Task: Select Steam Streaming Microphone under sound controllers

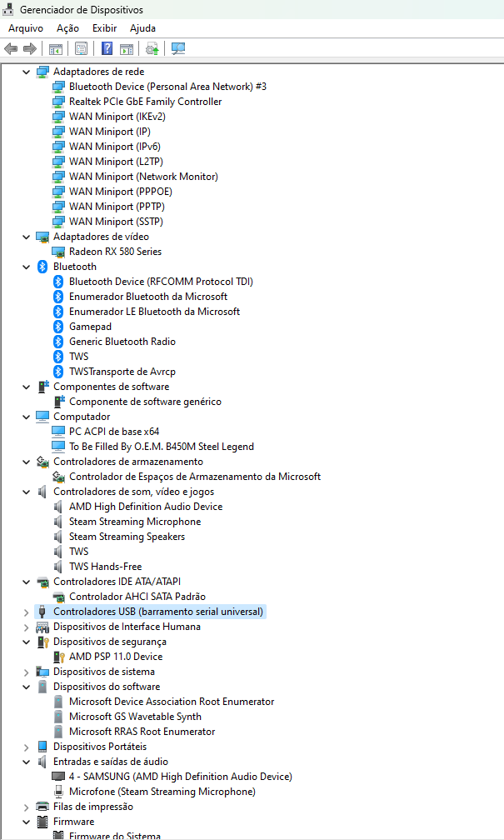Action: 135,522
